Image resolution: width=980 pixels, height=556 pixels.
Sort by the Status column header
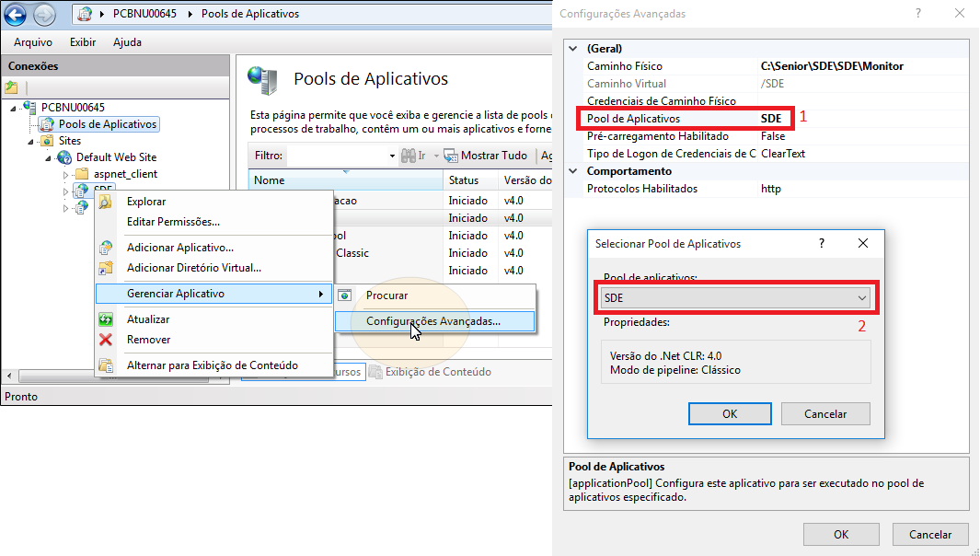click(x=470, y=180)
